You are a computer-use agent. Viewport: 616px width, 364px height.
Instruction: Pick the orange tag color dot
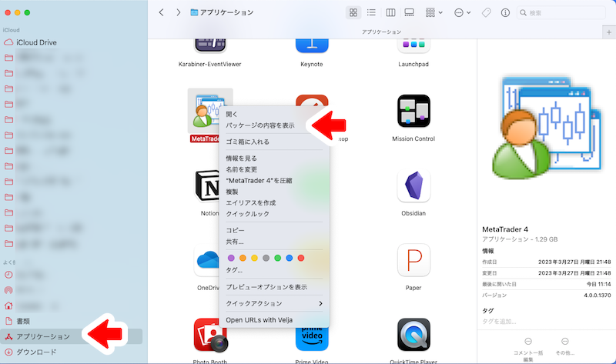(243, 258)
